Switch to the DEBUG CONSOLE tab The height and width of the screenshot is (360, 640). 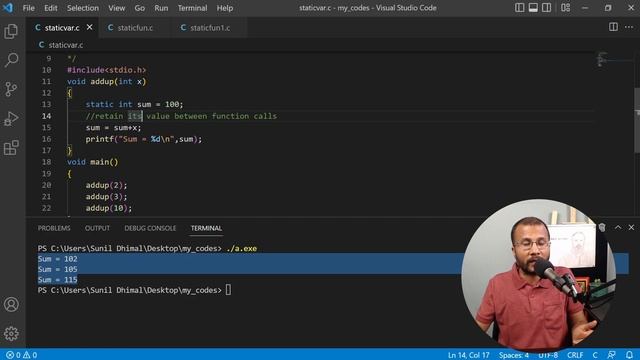click(150, 228)
